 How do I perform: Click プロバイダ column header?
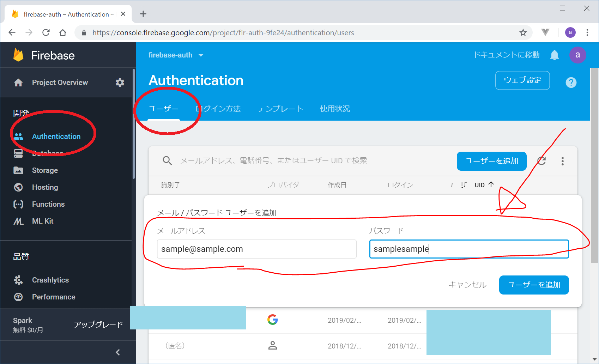(x=283, y=185)
